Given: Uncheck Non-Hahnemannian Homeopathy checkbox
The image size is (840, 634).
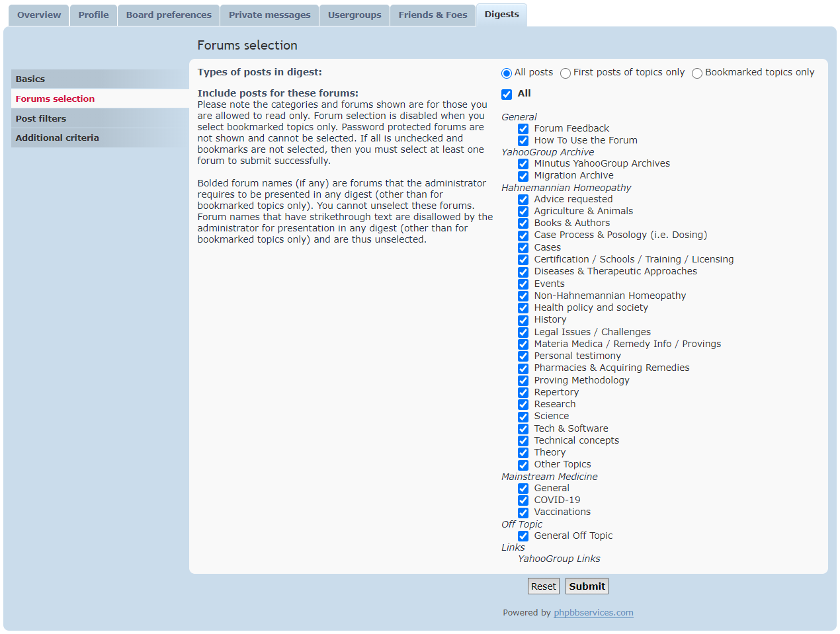Looking at the screenshot, I should coord(523,296).
